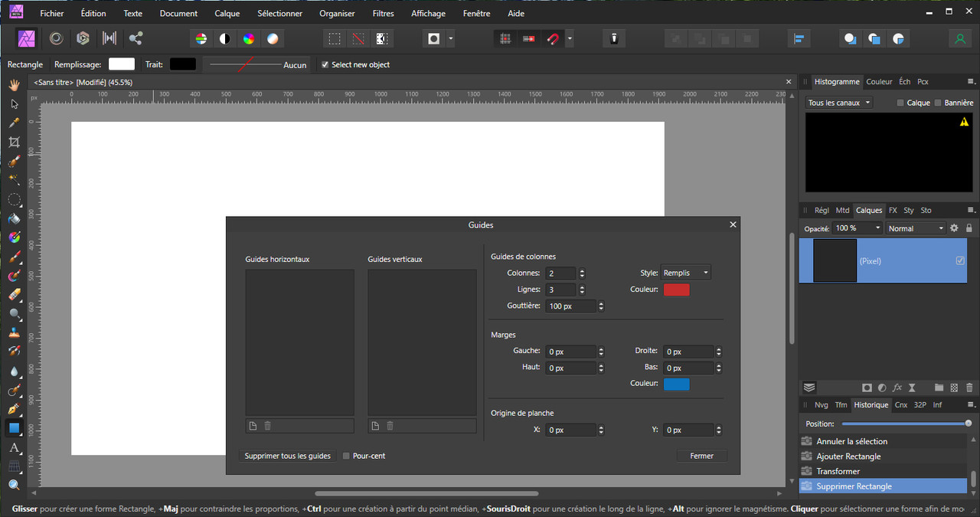Select the Zoom magnifier tool
Viewport: 980px width, 517px height.
14,485
